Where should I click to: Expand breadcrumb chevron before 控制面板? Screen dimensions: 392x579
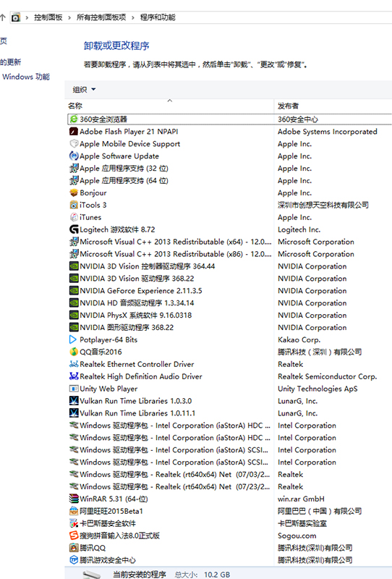[27, 17]
